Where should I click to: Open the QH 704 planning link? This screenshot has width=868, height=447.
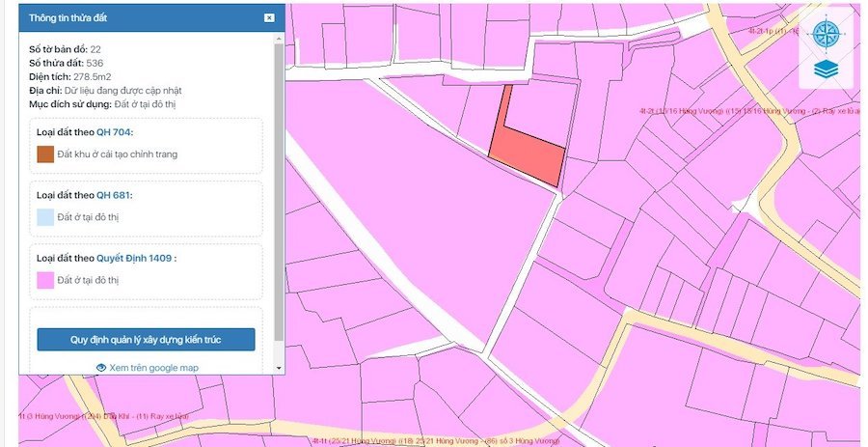coord(114,132)
